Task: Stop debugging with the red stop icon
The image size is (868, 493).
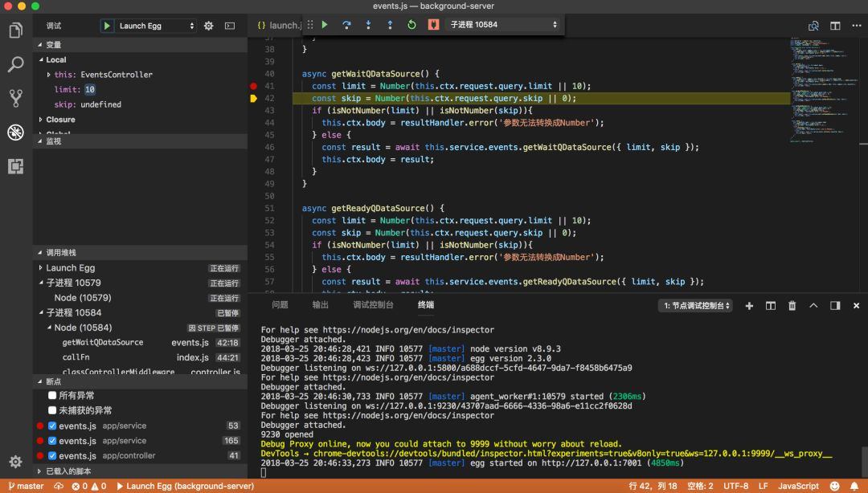Action: click(433, 25)
